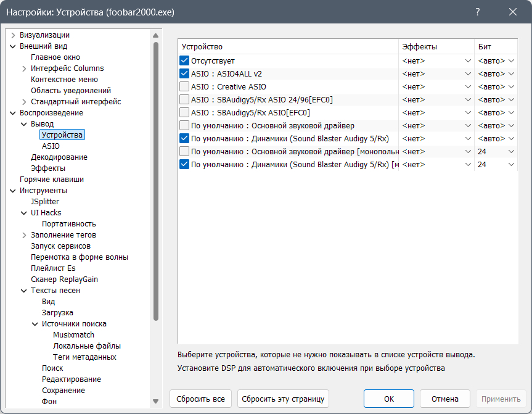532x414 pixels.
Task: Toggle the Отсутствует device checkbox
Action: 184,60
